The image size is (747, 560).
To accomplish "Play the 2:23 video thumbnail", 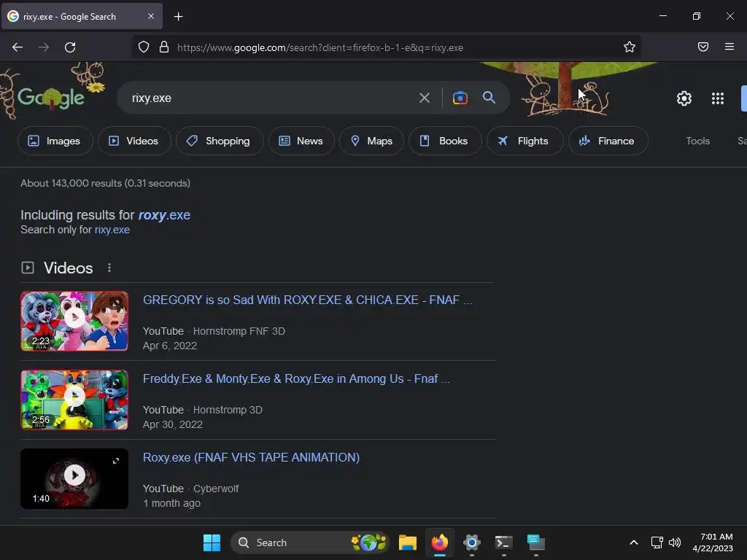I will coord(74,321).
